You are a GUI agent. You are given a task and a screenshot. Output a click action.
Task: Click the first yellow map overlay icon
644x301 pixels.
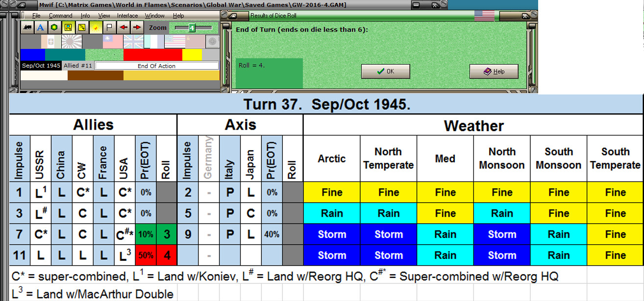click(x=68, y=28)
